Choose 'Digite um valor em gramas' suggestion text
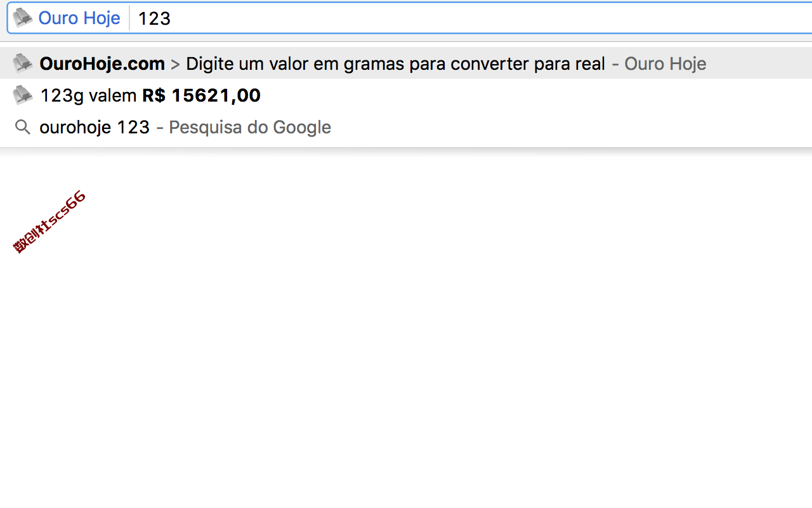Viewport: 812px width, 508px height. pyautogui.click(x=286, y=63)
